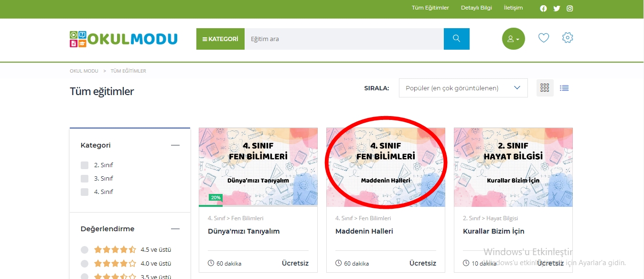The image size is (644, 279).
Task: Open the Sırala sorting dropdown
Action: click(x=463, y=88)
